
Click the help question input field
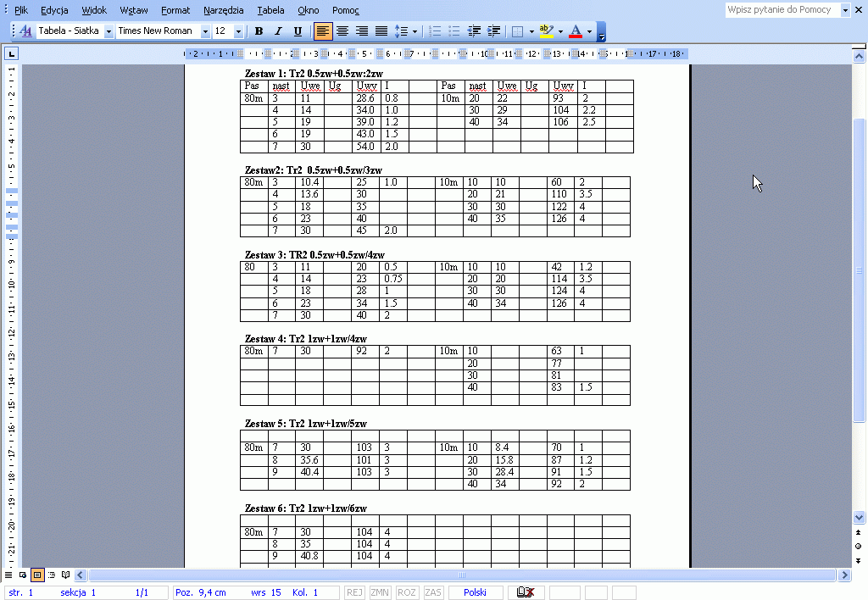click(782, 10)
